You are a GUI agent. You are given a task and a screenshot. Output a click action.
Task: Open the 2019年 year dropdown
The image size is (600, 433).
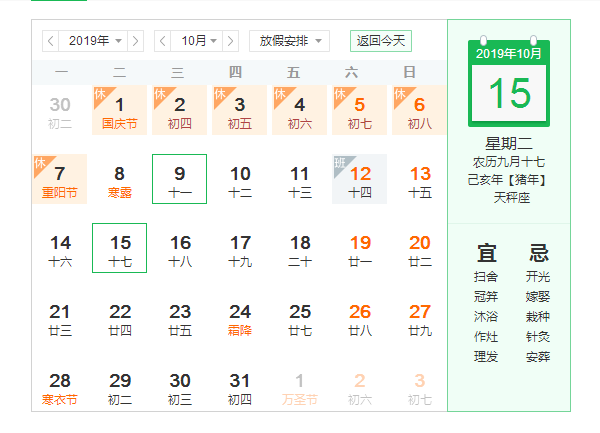tap(93, 41)
